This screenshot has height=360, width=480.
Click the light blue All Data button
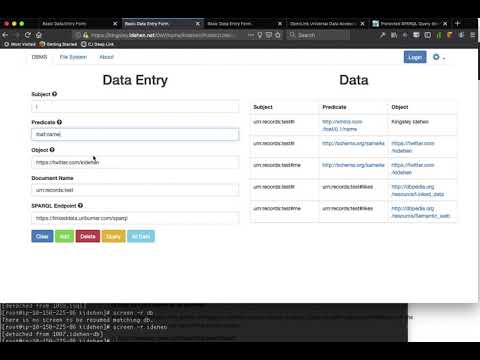click(141, 236)
